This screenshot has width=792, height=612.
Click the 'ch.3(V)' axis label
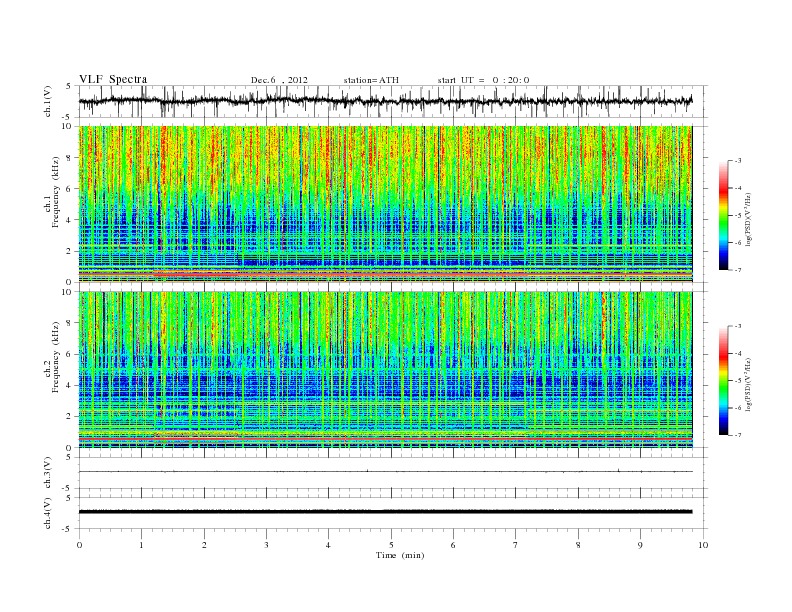tap(48, 473)
